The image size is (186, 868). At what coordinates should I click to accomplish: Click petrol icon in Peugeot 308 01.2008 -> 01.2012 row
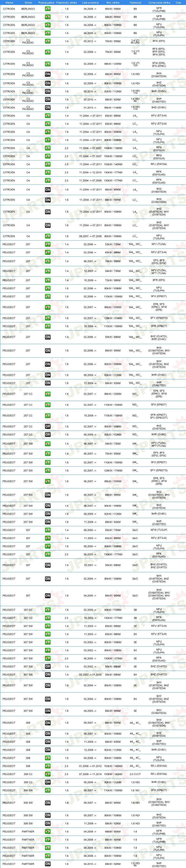tap(48, 766)
